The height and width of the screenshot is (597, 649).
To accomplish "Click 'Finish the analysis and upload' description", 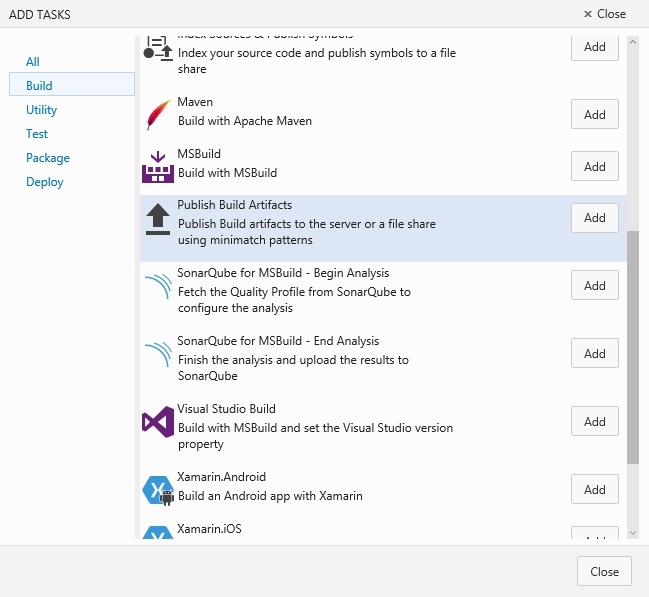I will click(293, 368).
